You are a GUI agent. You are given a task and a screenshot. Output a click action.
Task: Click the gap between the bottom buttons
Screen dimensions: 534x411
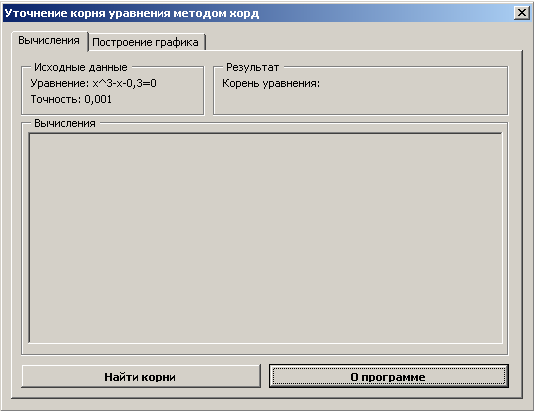tap(265, 376)
